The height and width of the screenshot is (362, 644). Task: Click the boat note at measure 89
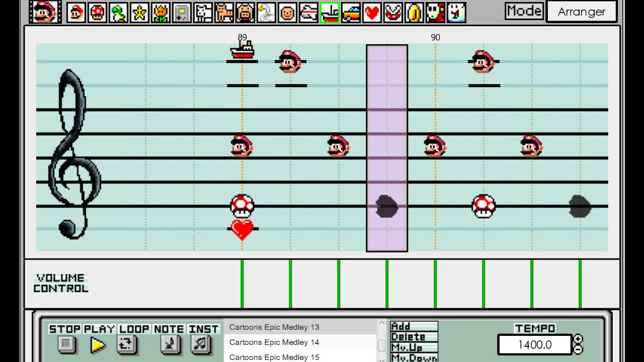point(242,50)
